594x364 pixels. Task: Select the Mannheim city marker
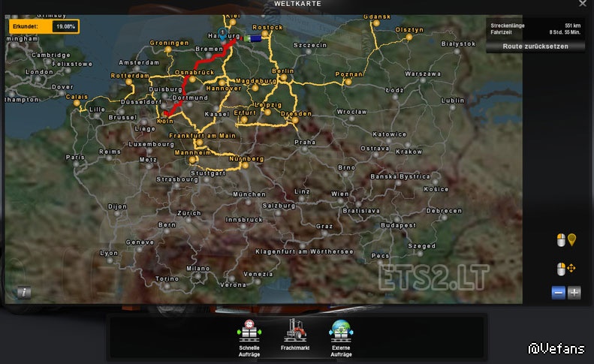point(192,159)
